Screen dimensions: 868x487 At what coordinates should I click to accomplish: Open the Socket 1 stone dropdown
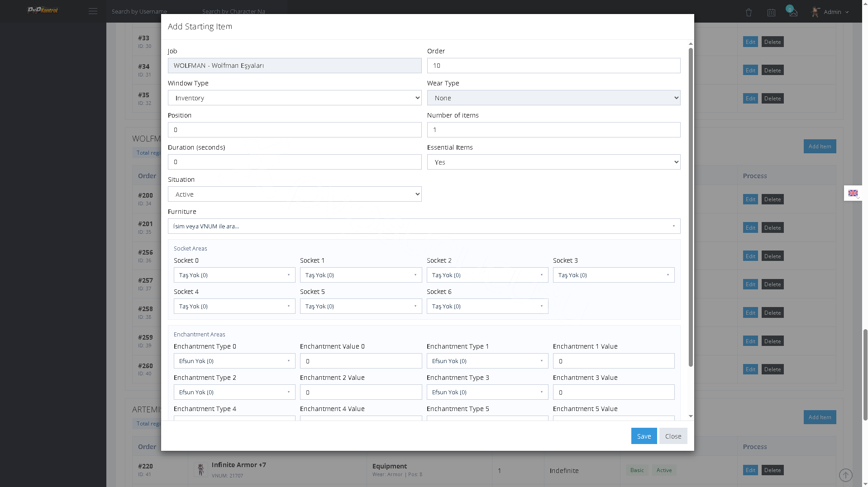coord(361,275)
